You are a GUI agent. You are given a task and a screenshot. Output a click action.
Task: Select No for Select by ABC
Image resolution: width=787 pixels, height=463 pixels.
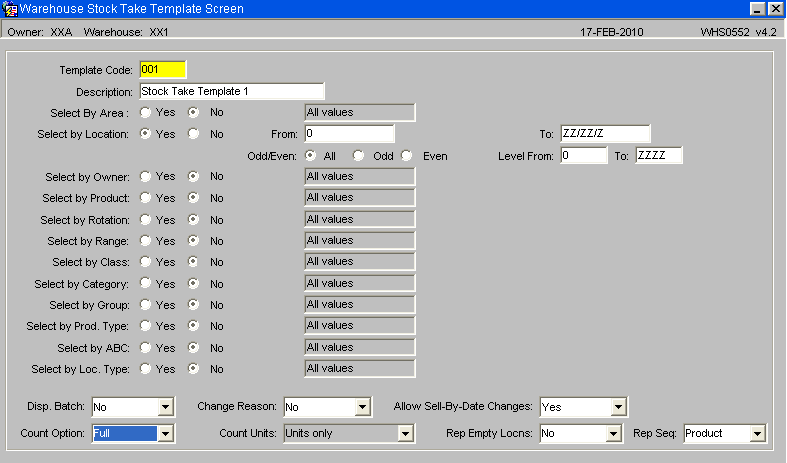193,348
